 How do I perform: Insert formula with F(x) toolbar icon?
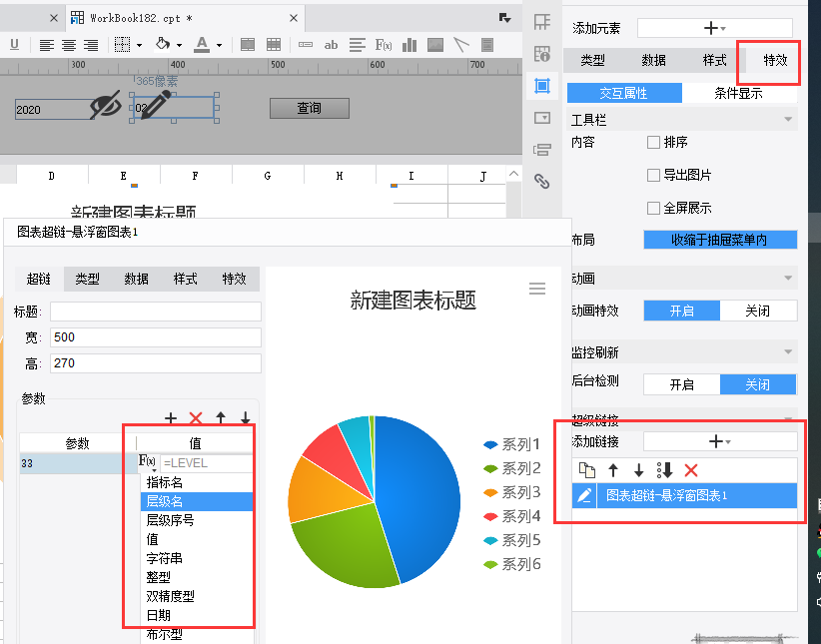coord(384,45)
